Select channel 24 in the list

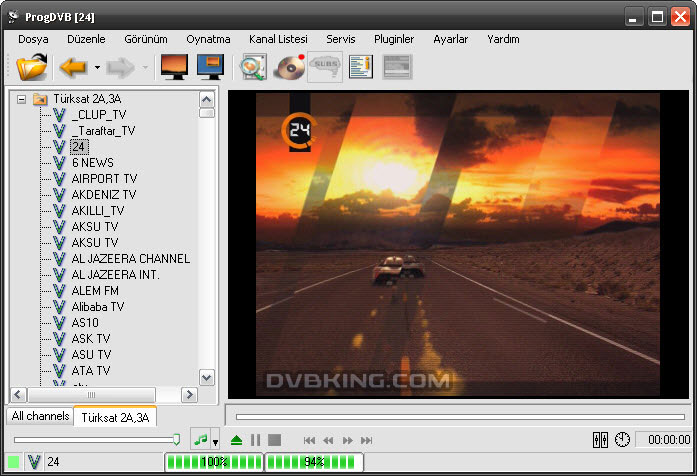coord(79,147)
